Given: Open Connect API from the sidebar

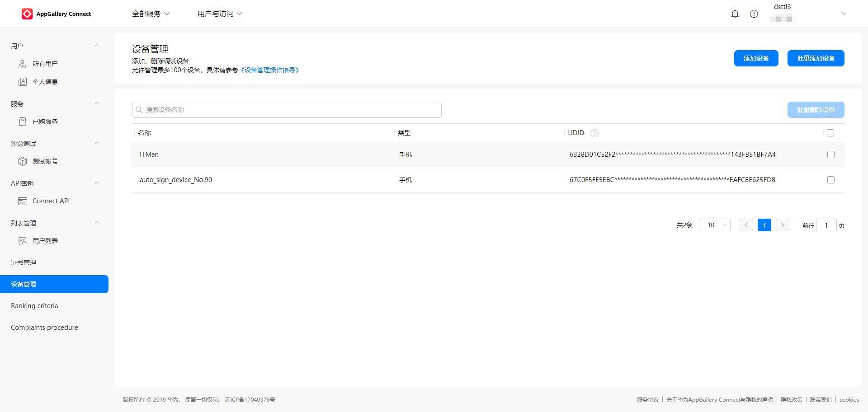Looking at the screenshot, I should pyautogui.click(x=51, y=201).
